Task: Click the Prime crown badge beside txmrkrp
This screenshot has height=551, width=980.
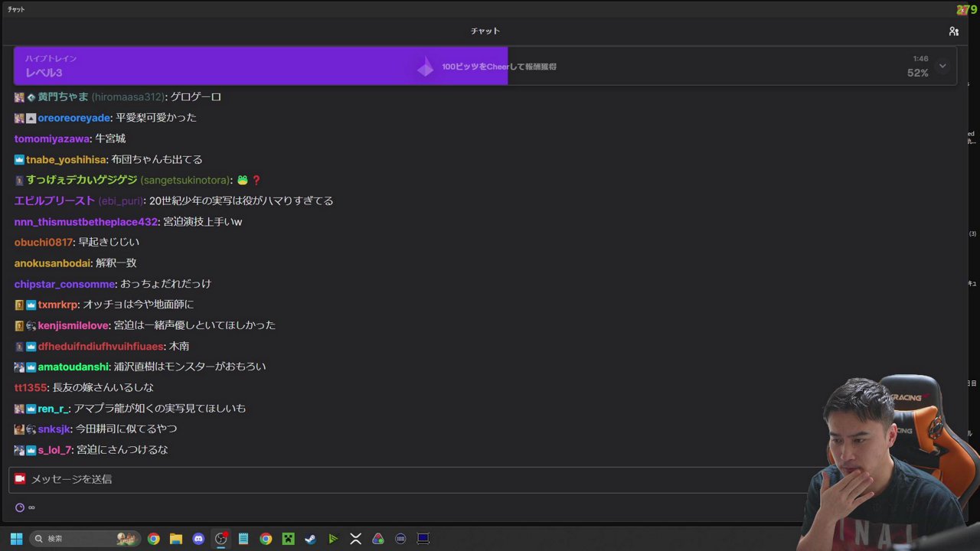Action: point(31,305)
